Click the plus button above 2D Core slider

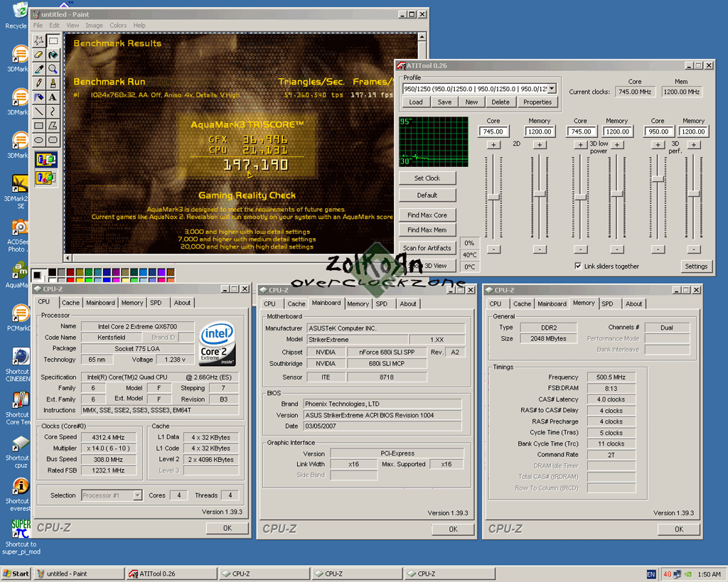(493, 145)
